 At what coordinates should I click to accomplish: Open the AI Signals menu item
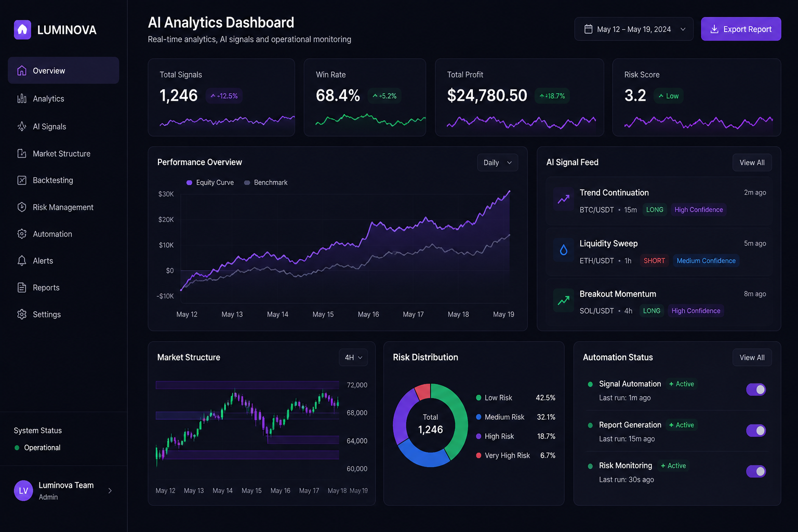tap(63, 126)
